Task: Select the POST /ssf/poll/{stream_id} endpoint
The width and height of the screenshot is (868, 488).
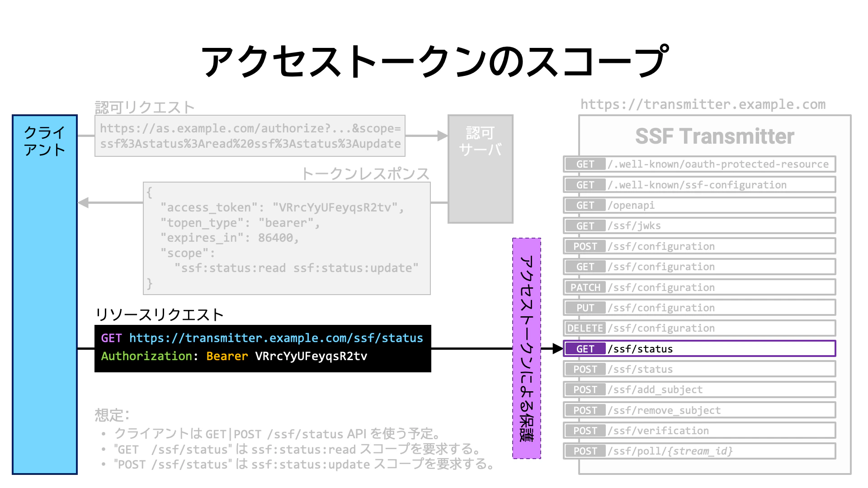Action: tap(699, 451)
